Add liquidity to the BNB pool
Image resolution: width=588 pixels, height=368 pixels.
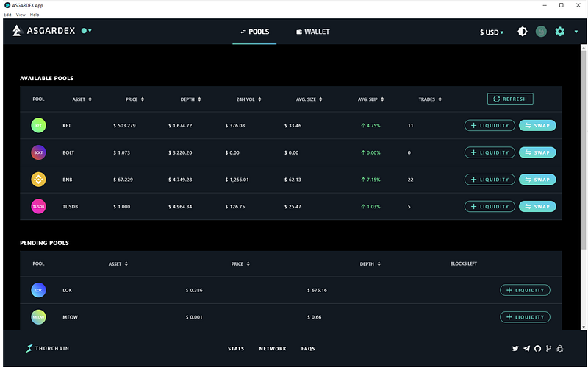pyautogui.click(x=490, y=180)
